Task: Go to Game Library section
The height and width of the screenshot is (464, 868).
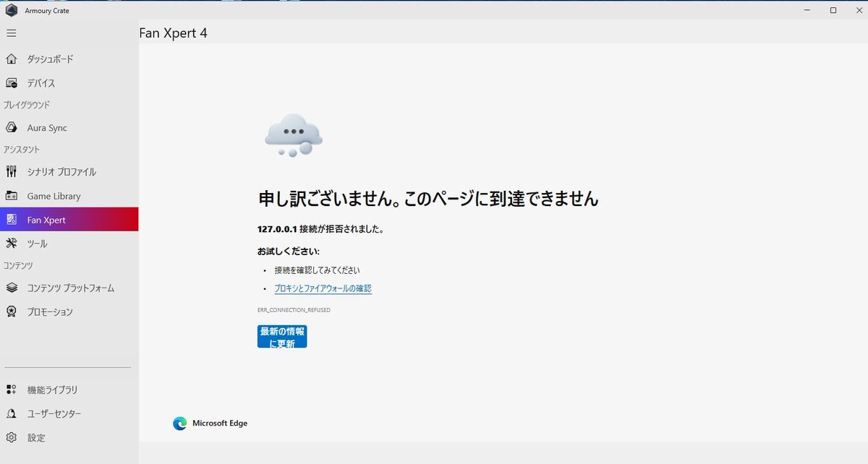Action: (69, 196)
